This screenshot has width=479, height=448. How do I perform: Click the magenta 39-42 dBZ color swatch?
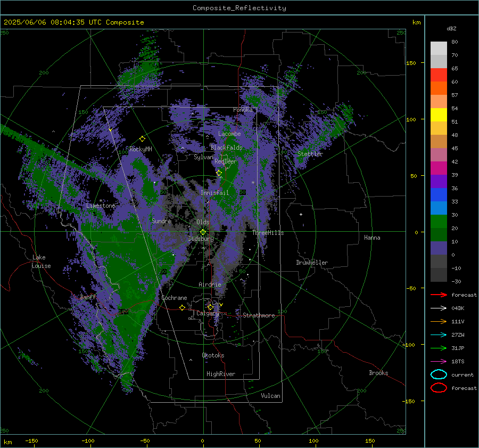tap(439, 168)
